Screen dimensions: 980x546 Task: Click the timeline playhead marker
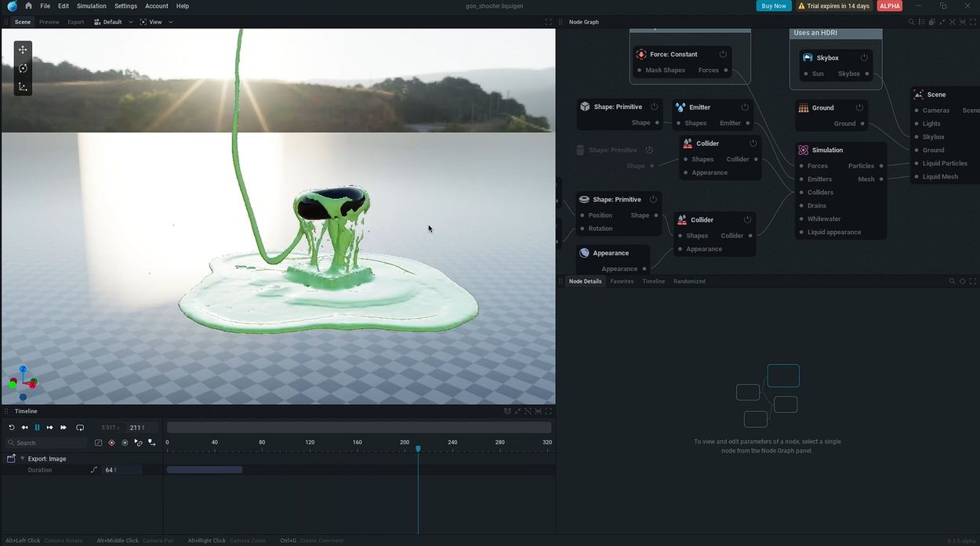pos(418,449)
